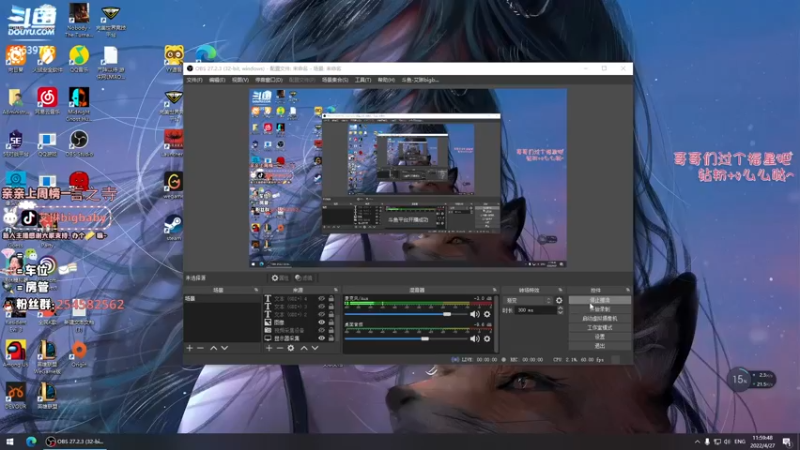Hide the 图像 source eye icon
The height and width of the screenshot is (450, 800).
click(x=321, y=322)
